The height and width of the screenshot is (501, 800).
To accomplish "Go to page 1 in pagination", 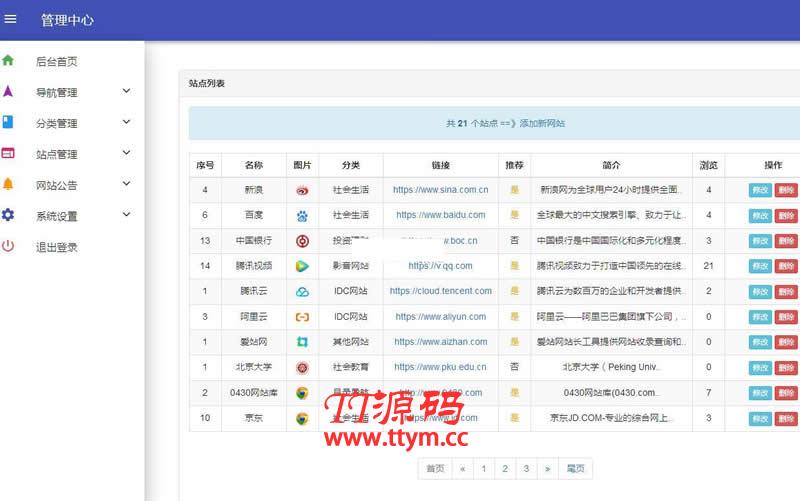I will tap(483, 468).
